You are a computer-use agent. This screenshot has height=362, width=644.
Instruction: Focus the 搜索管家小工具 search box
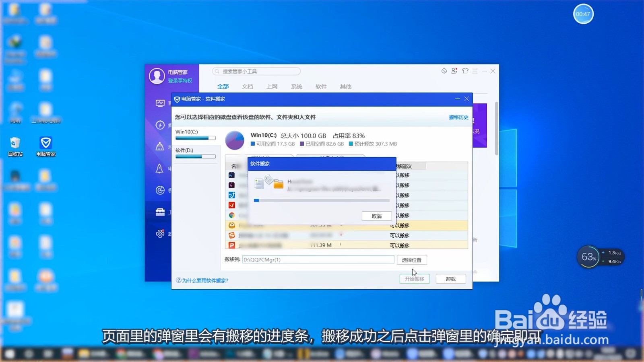pyautogui.click(x=256, y=71)
